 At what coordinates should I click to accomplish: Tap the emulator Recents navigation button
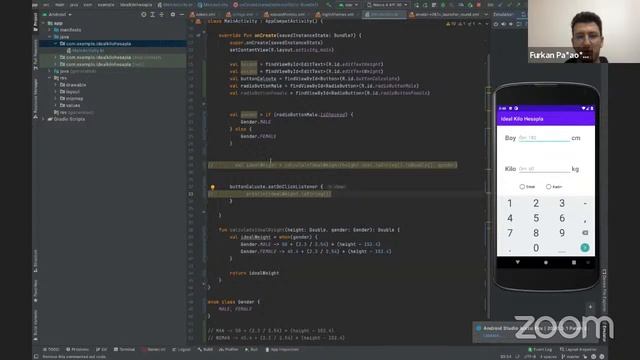(x=573, y=262)
